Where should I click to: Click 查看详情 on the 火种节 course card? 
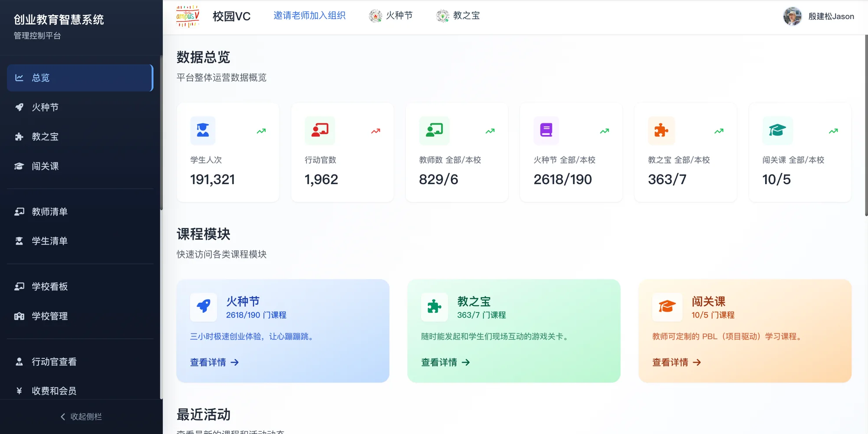(214, 362)
